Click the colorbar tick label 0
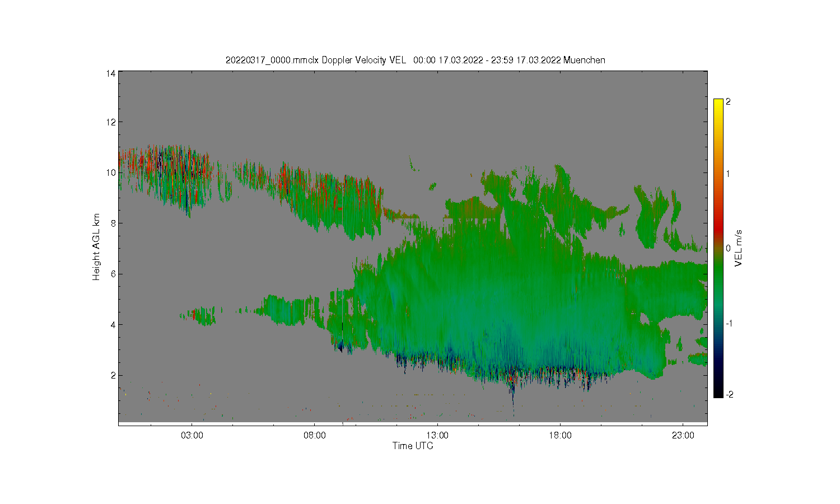This screenshot has width=840, height=504. point(728,248)
